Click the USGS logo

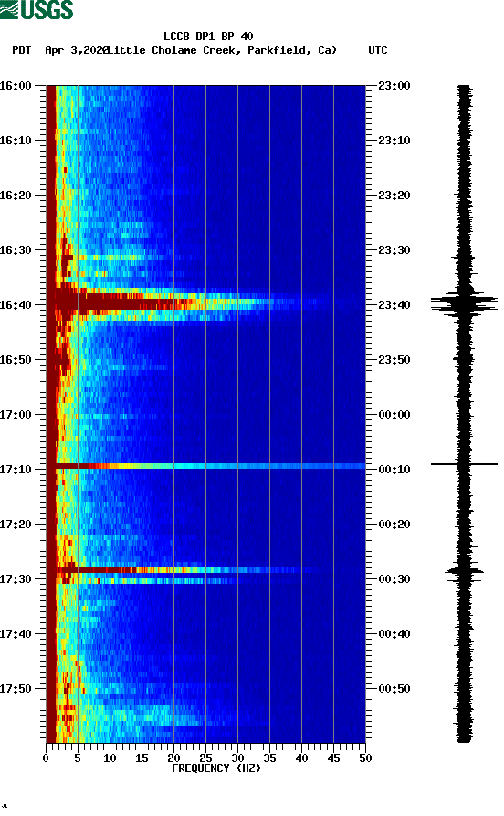37,9
